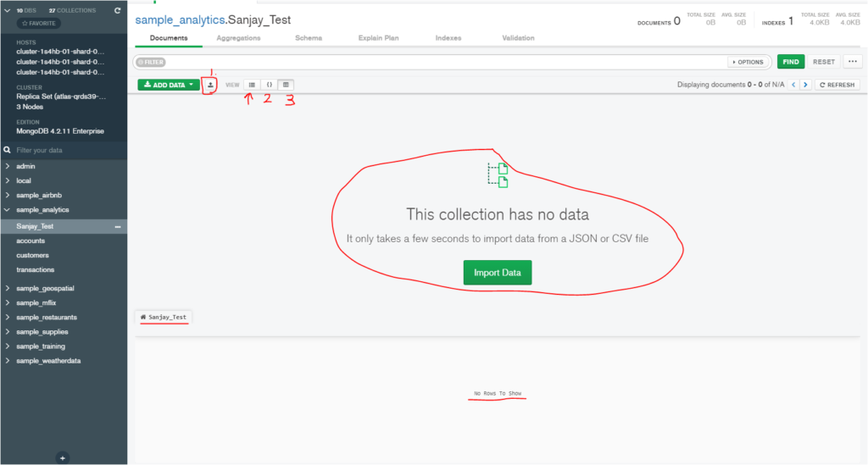Open the Explain Plan tab
Screen dimensions: 868x465
click(378, 38)
